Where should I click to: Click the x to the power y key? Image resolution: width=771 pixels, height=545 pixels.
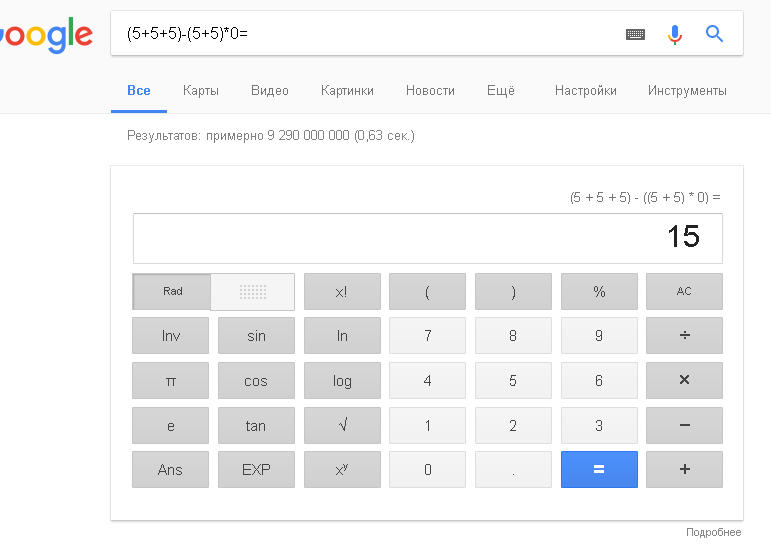(x=342, y=469)
